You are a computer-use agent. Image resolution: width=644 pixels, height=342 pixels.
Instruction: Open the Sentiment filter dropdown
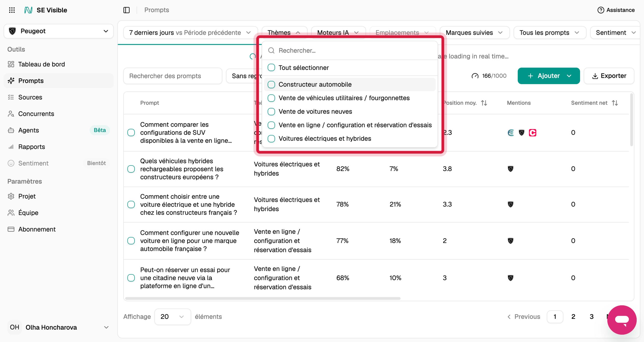[x=616, y=33]
